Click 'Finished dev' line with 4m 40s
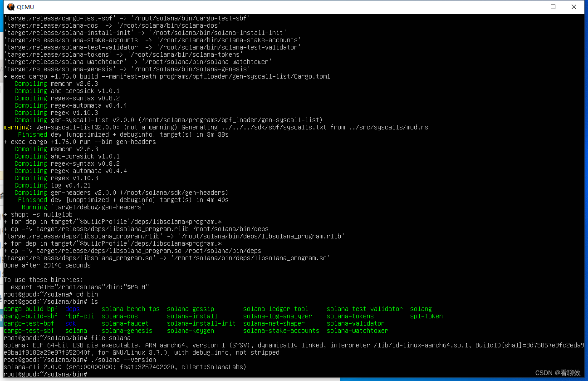Image resolution: width=588 pixels, height=381 pixels. tap(123, 200)
